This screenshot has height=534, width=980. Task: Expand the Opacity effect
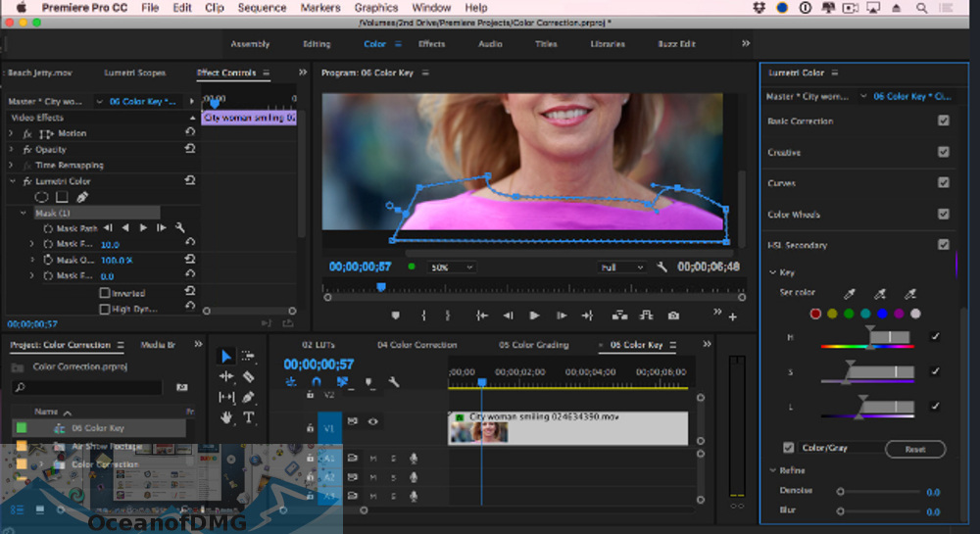(11, 149)
